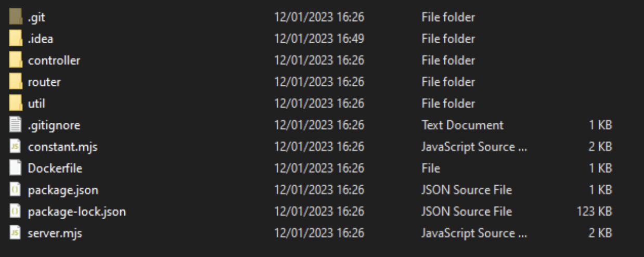Select the .idea folder icon

[x=16, y=39]
